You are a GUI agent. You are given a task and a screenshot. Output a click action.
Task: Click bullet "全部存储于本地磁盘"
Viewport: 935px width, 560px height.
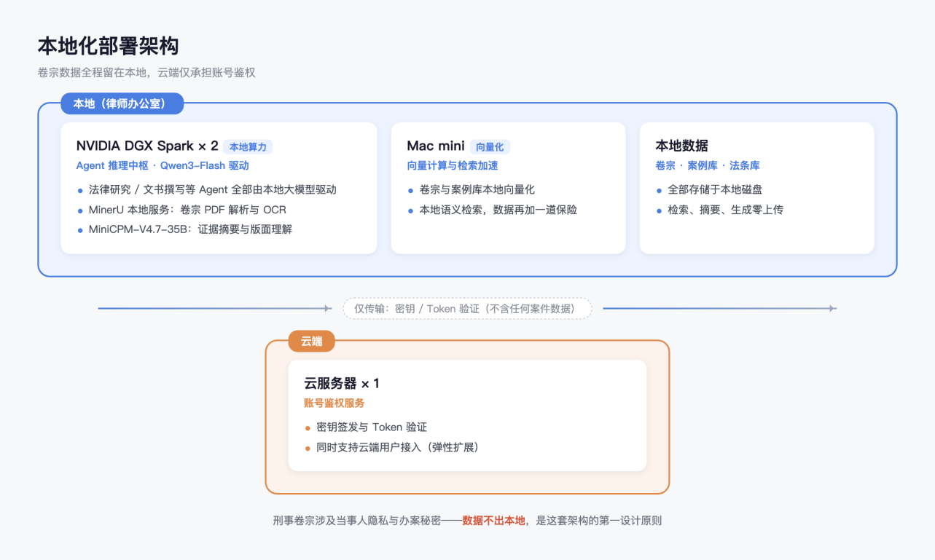tap(715, 189)
